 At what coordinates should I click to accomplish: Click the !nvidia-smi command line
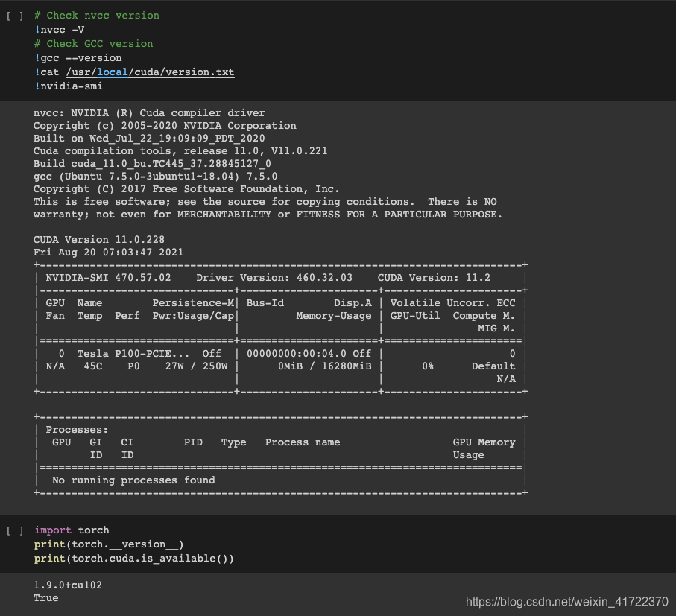coord(72,86)
